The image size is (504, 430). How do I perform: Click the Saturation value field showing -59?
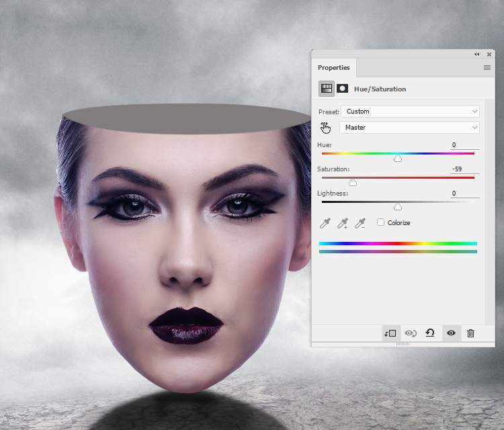tap(465, 169)
